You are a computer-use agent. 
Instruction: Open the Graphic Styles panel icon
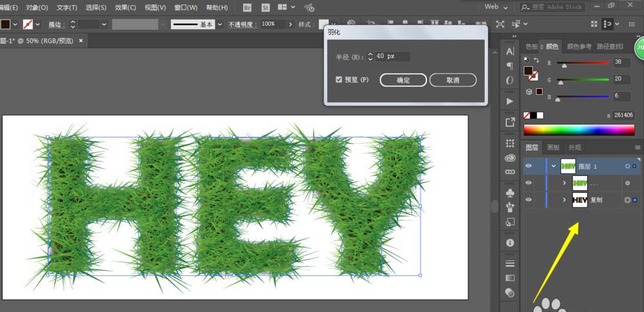click(509, 222)
